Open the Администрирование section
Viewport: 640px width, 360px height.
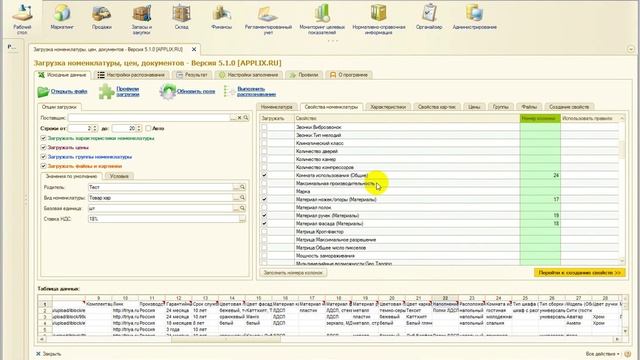tap(474, 18)
